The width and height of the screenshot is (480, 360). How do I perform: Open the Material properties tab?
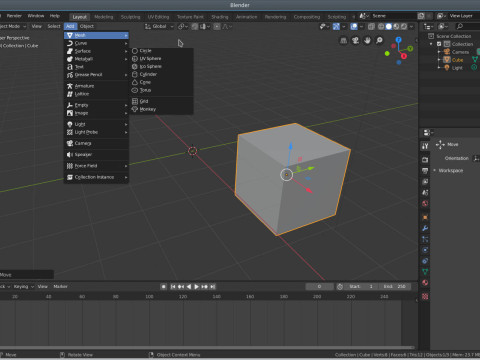point(425,283)
